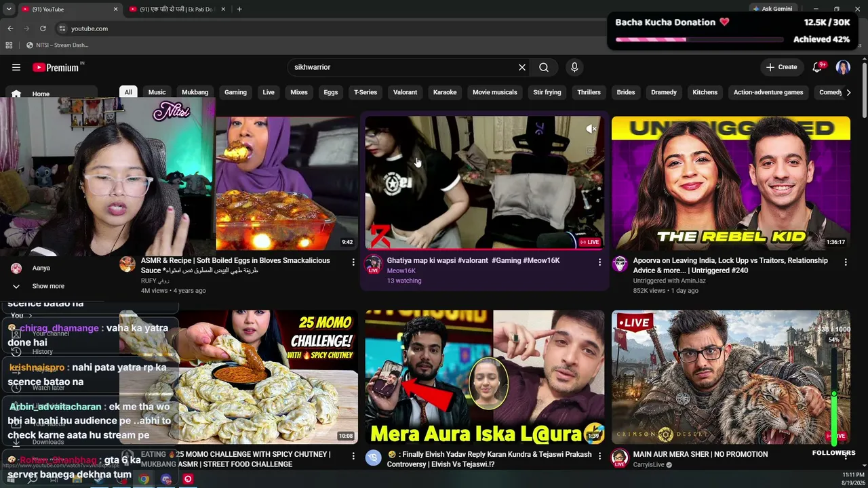Click the YouTube search input field
The width and height of the screenshot is (868, 488).
coord(403,67)
